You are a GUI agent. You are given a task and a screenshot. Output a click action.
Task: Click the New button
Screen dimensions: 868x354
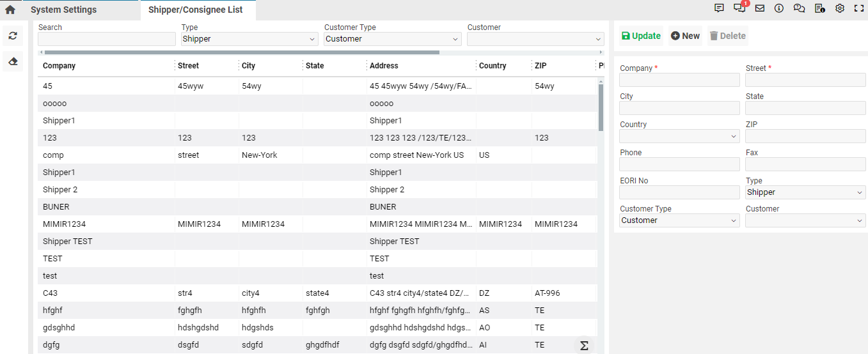tap(685, 36)
